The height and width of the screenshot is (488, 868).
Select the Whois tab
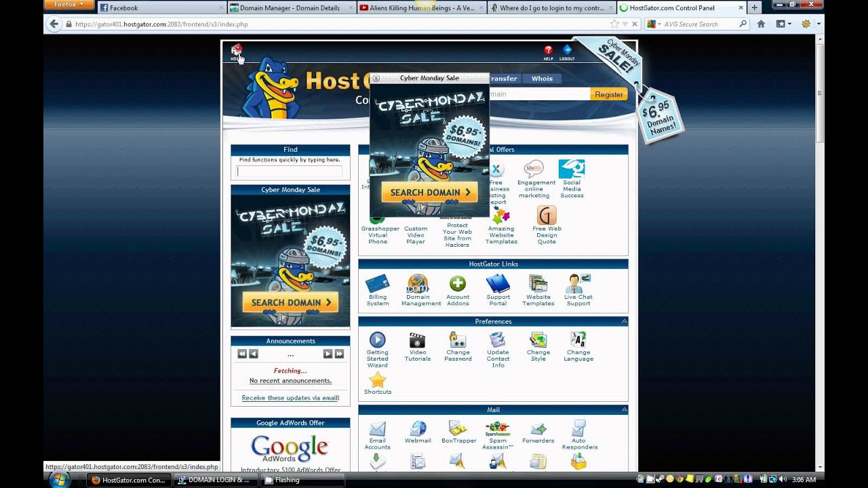point(542,79)
